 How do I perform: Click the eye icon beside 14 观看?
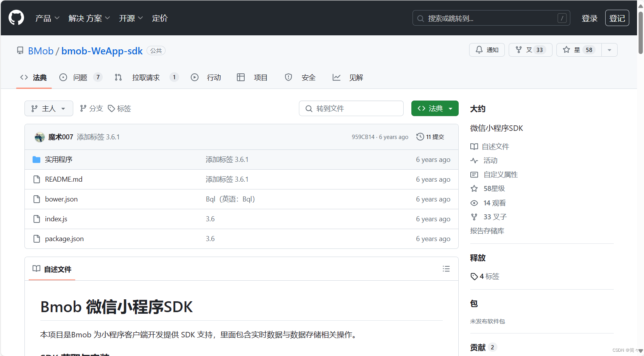click(x=474, y=203)
